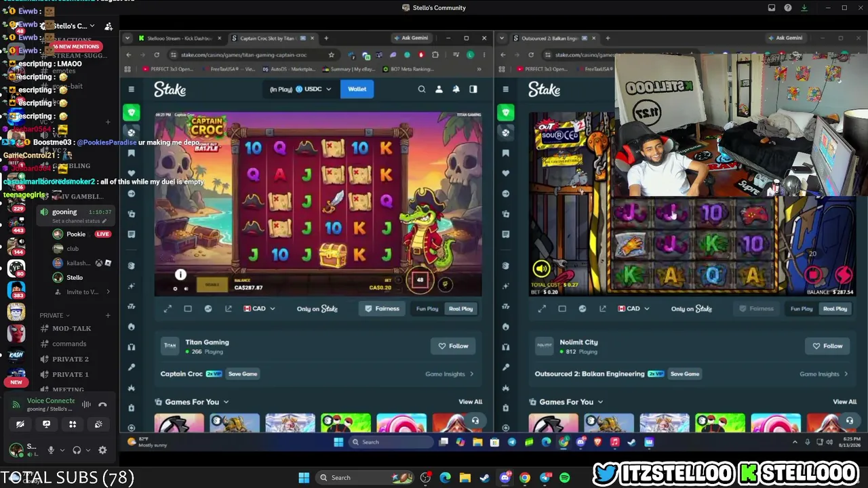This screenshot has height=488, width=868.
Task: Expand Game Insights for Captain Croc
Action: 450,374
